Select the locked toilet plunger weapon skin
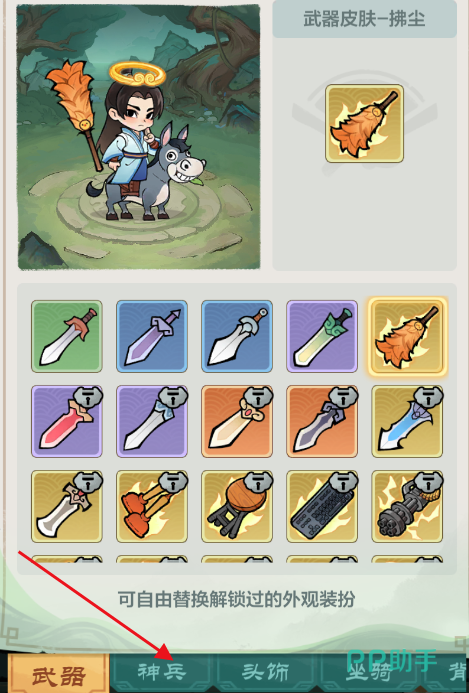 point(152,506)
